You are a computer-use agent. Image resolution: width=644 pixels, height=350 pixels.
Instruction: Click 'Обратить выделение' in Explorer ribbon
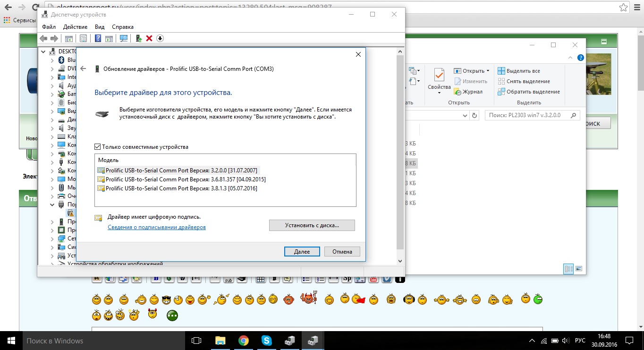pyautogui.click(x=529, y=92)
